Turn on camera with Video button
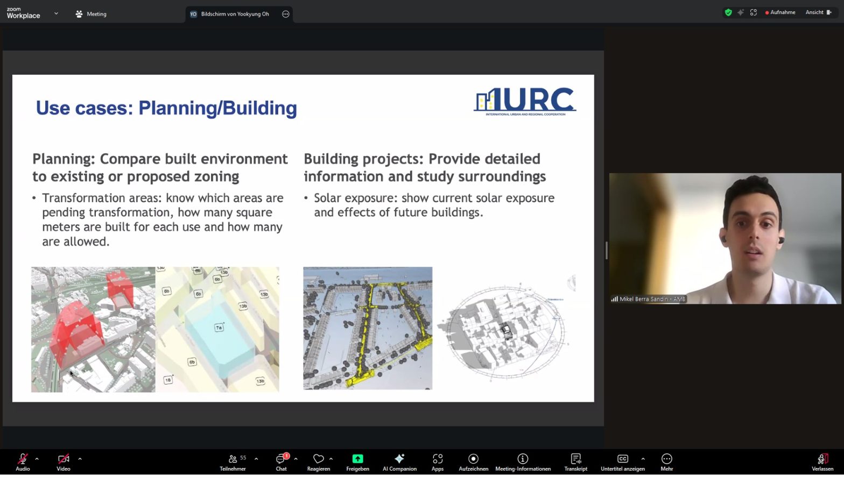Image resolution: width=844 pixels, height=504 pixels. (x=64, y=461)
